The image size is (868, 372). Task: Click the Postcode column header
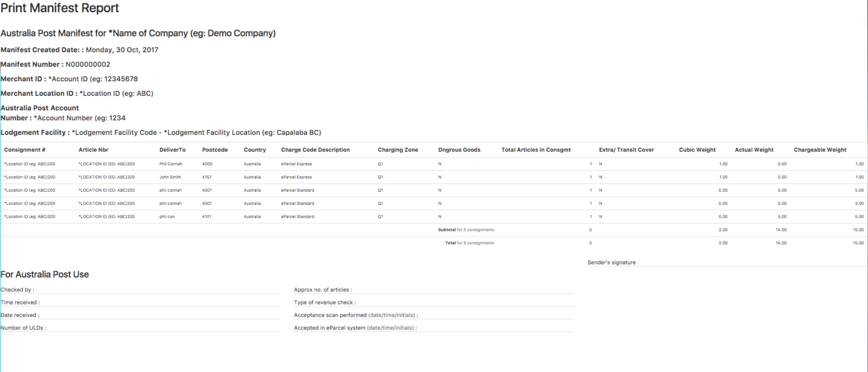[x=215, y=150]
